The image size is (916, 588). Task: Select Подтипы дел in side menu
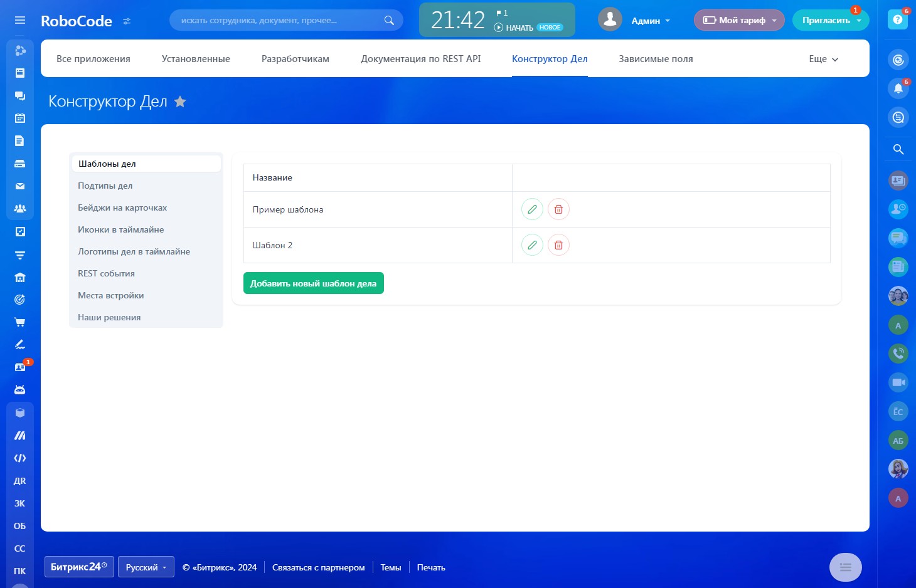point(105,186)
